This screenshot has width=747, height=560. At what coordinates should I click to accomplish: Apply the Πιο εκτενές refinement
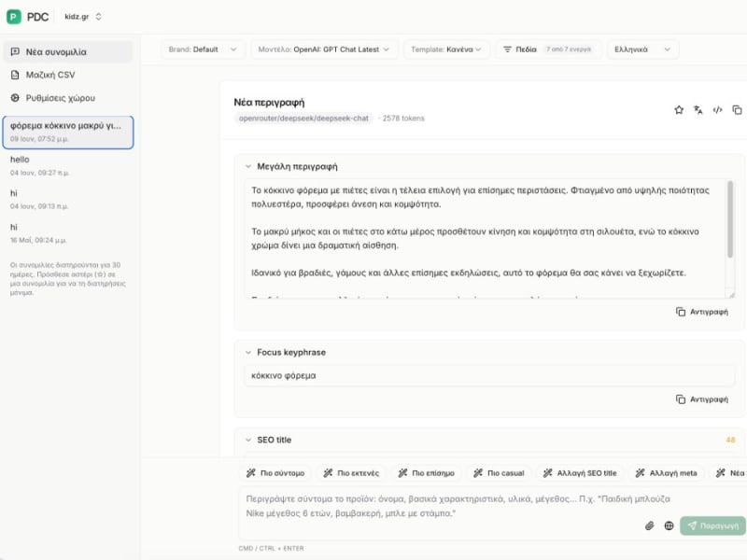pyautogui.click(x=351, y=473)
